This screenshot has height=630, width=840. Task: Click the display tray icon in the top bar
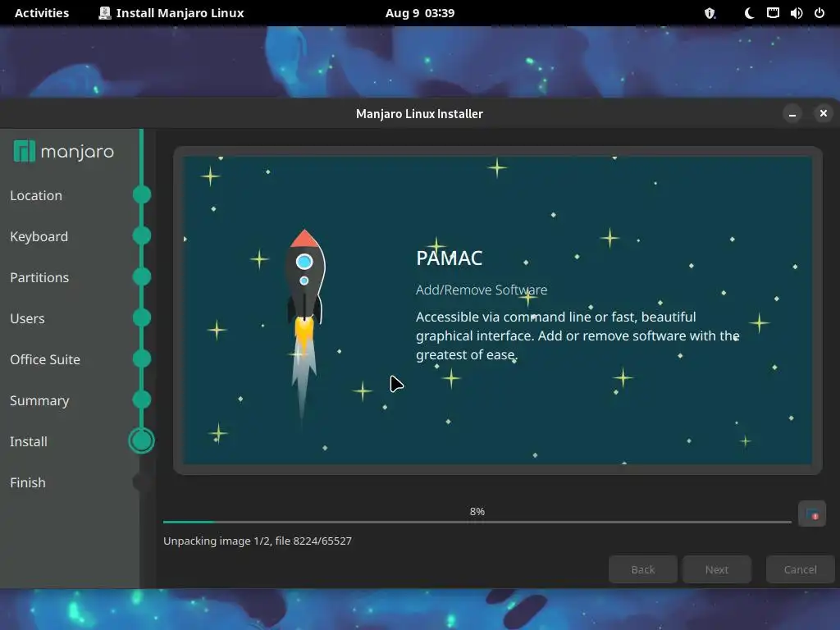coord(773,13)
